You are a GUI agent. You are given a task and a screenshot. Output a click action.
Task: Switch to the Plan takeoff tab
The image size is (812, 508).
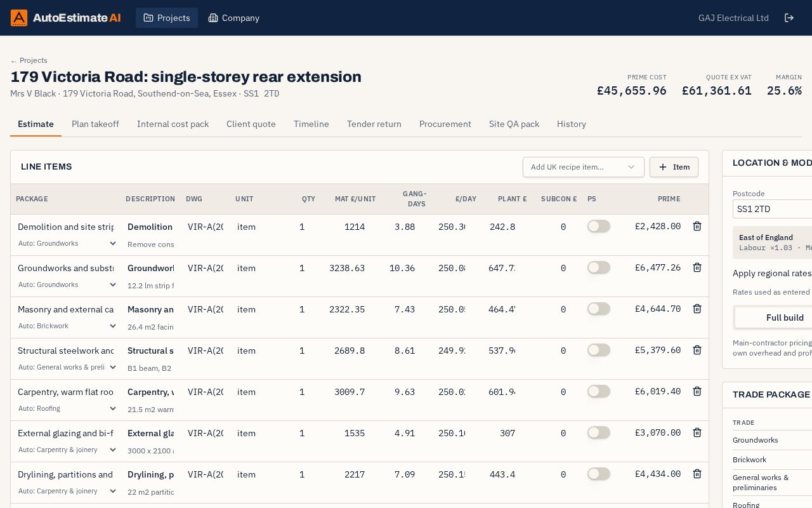pos(95,124)
